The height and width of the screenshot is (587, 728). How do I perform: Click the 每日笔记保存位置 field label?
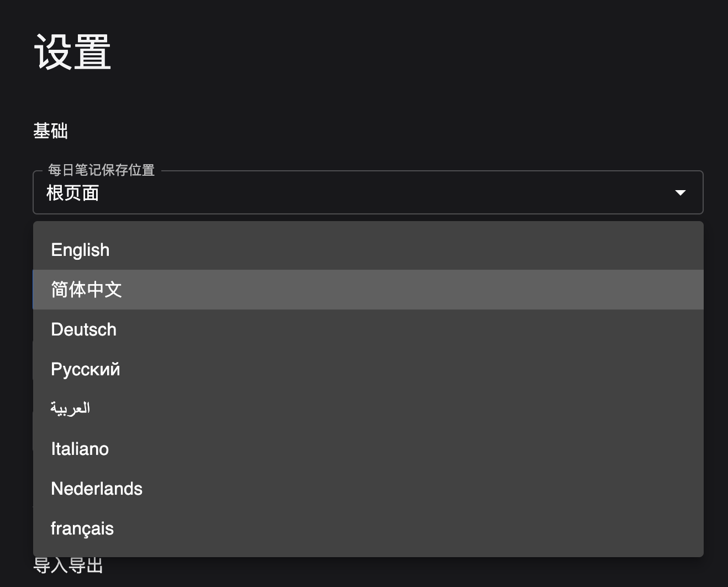(101, 170)
